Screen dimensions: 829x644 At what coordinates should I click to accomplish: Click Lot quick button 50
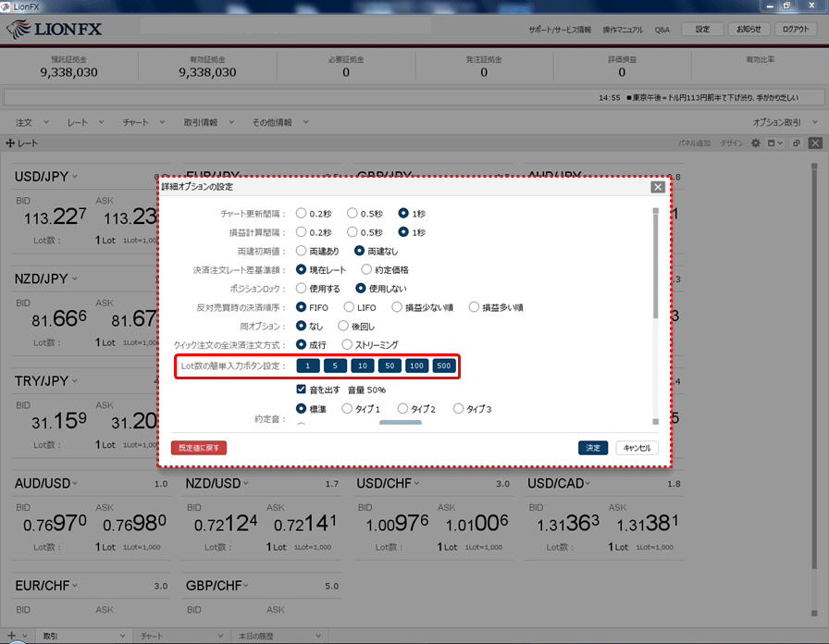click(x=390, y=365)
